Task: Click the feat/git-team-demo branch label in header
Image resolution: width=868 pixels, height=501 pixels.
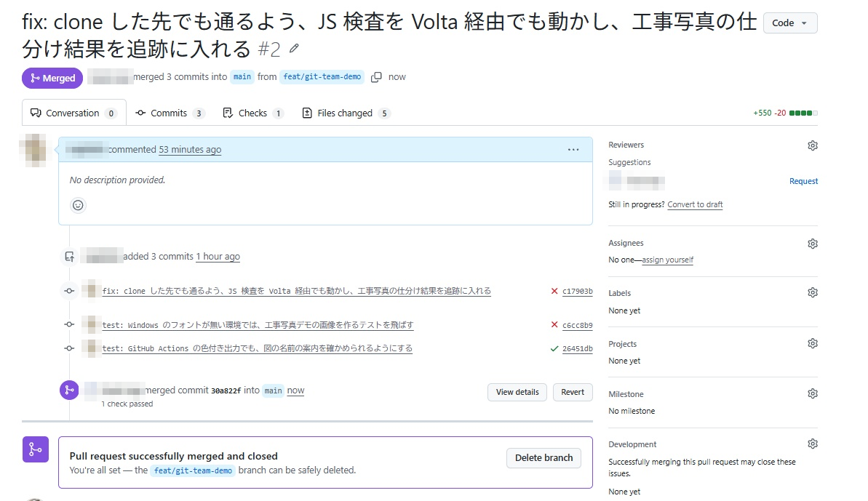Action: click(x=322, y=77)
